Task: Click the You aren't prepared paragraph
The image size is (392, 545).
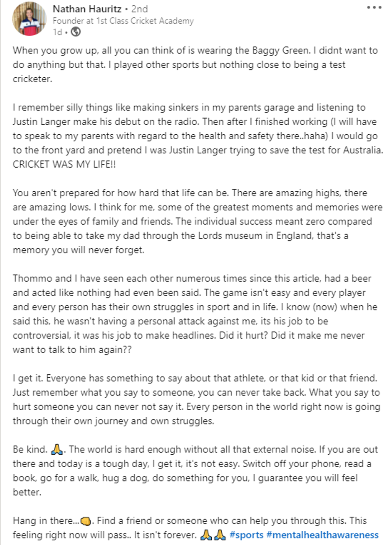Action: click(x=198, y=221)
